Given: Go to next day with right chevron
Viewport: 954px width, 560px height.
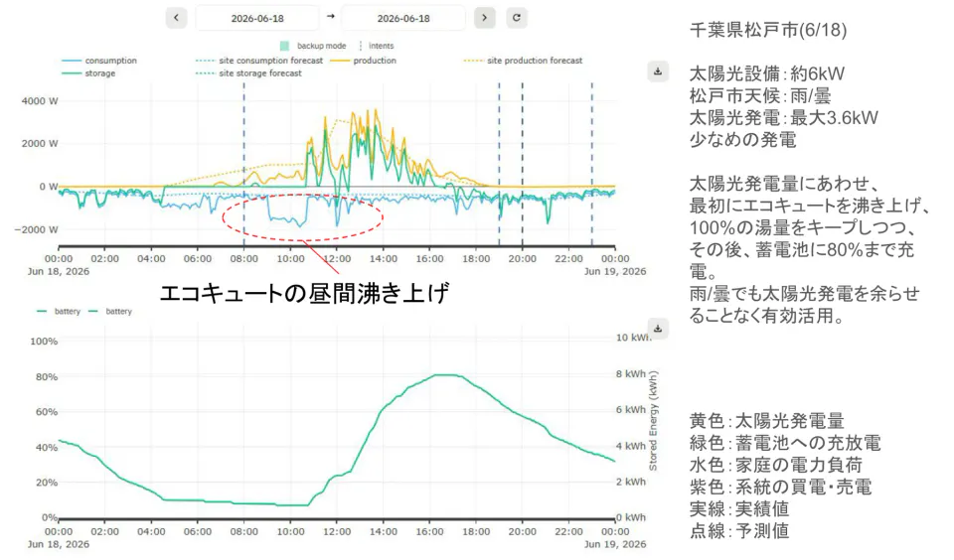Looking at the screenshot, I should (484, 18).
